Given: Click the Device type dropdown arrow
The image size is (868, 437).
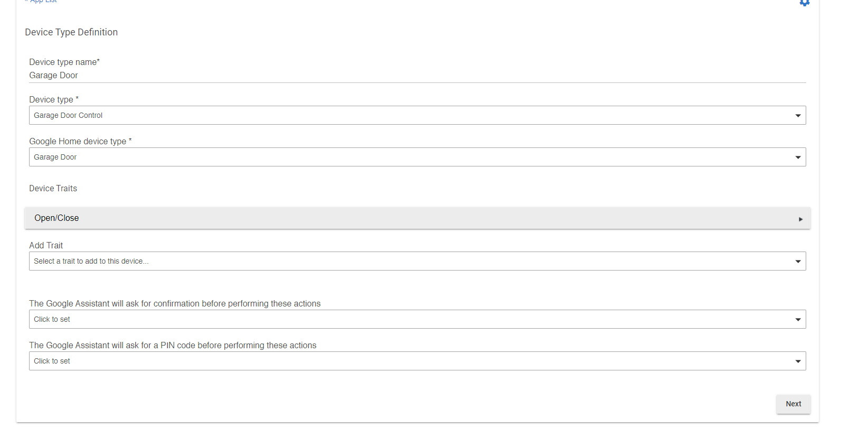Looking at the screenshot, I should [x=798, y=116].
